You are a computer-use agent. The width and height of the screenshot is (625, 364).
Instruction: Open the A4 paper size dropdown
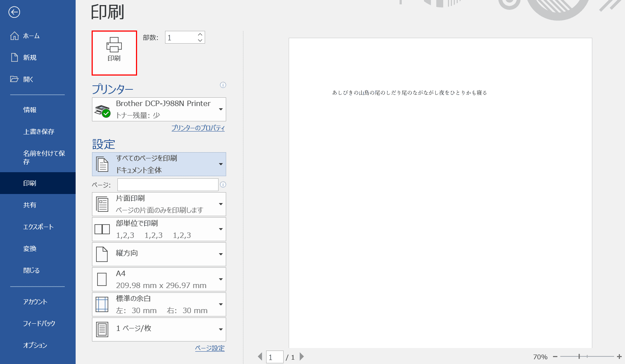159,279
